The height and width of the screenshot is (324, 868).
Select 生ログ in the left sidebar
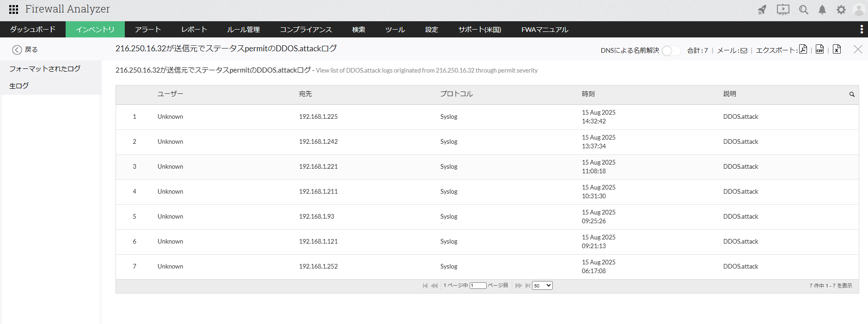19,86
